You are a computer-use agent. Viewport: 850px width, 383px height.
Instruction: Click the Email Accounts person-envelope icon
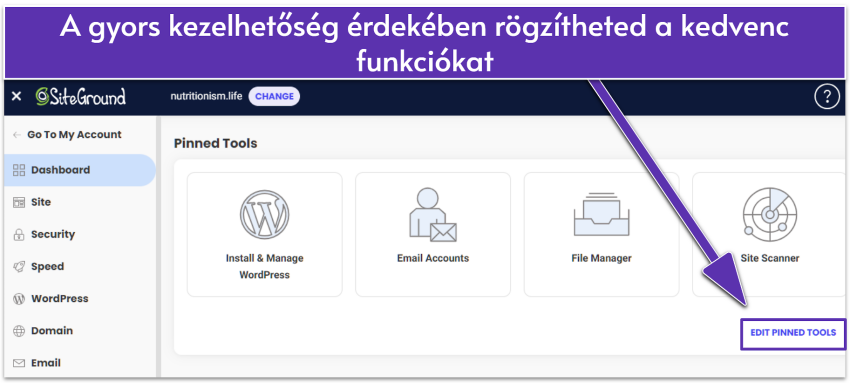pos(433,215)
